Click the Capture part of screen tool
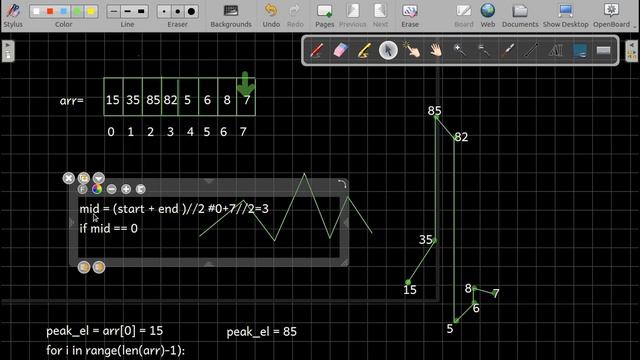Viewport: 640px width, 360px height. click(x=580, y=51)
